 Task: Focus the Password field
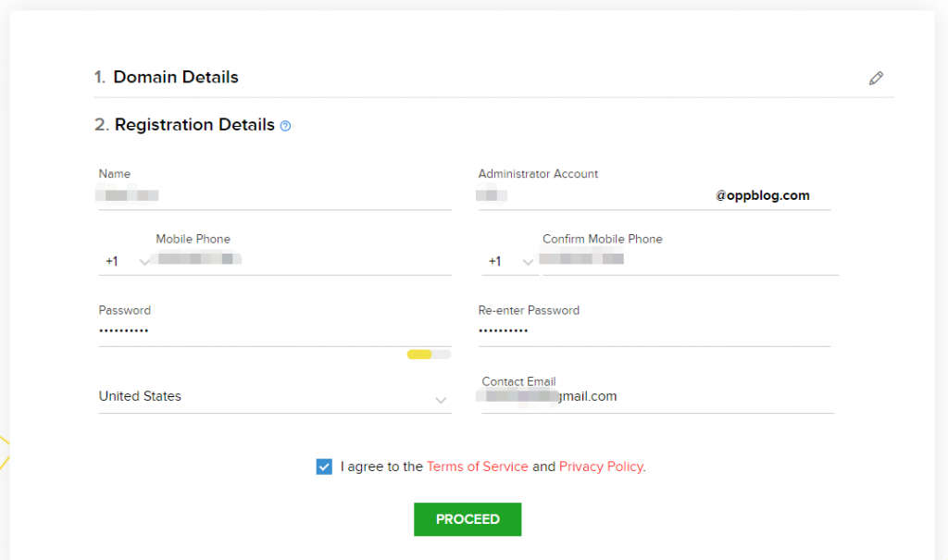[x=275, y=331]
